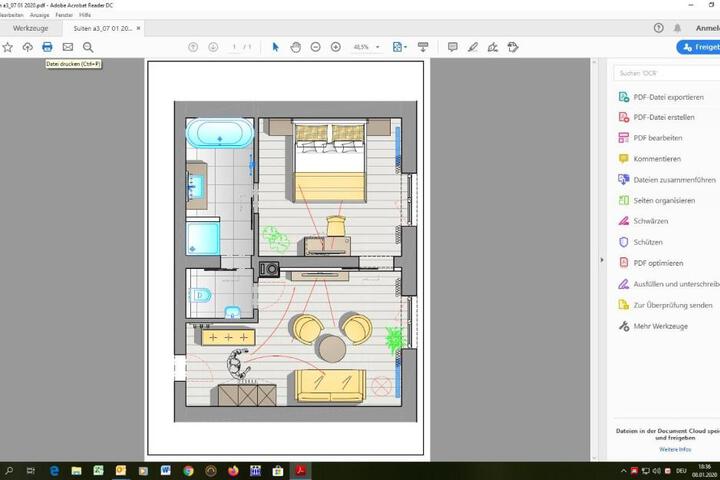Zoom in with the plus icon

pos(336,47)
